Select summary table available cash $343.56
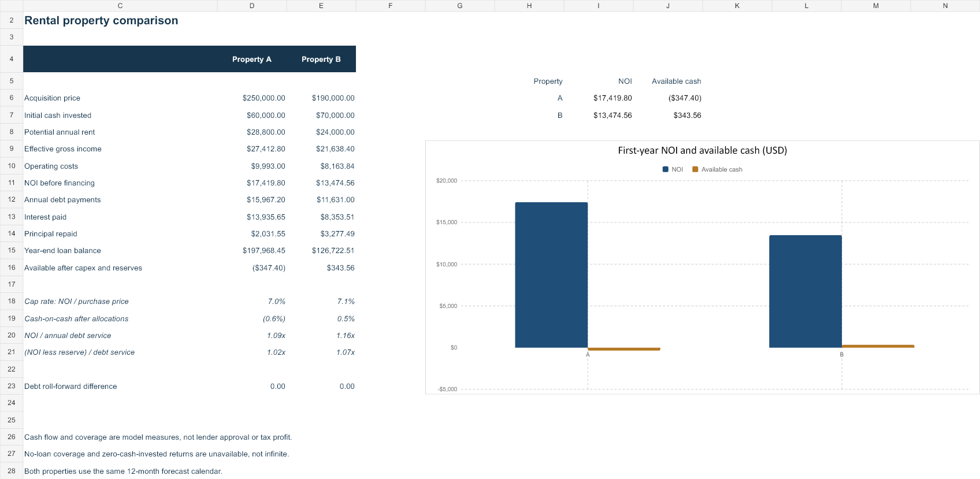 click(x=687, y=116)
